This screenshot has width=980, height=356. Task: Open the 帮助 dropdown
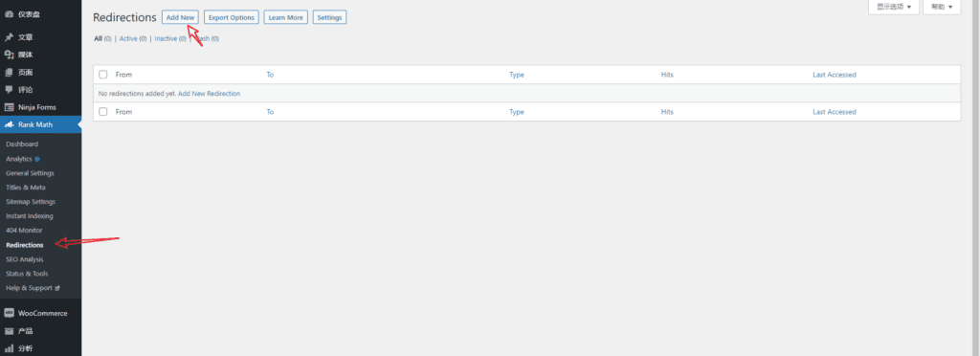coord(942,7)
